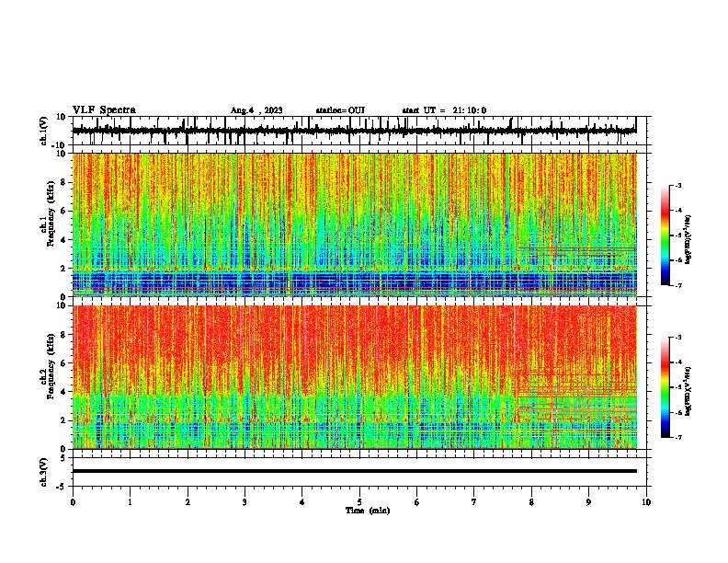Click the time axis tick label "9"
This screenshot has width=728, height=563.
(588, 502)
